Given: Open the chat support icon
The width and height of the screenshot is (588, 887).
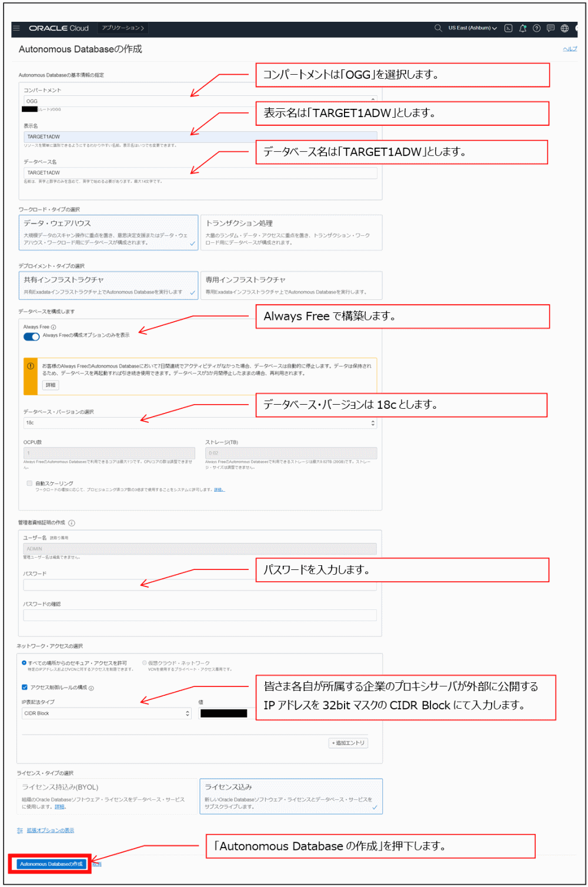Looking at the screenshot, I should pyautogui.click(x=551, y=28).
